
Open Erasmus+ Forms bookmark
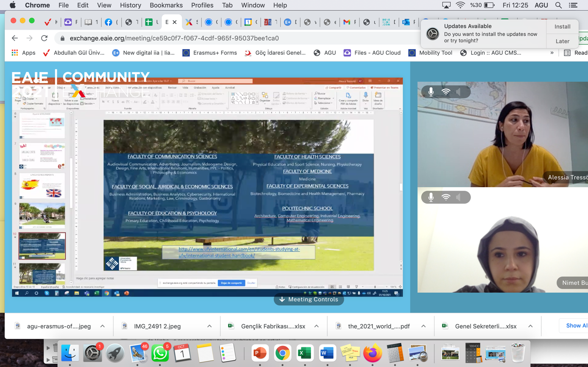point(209,53)
